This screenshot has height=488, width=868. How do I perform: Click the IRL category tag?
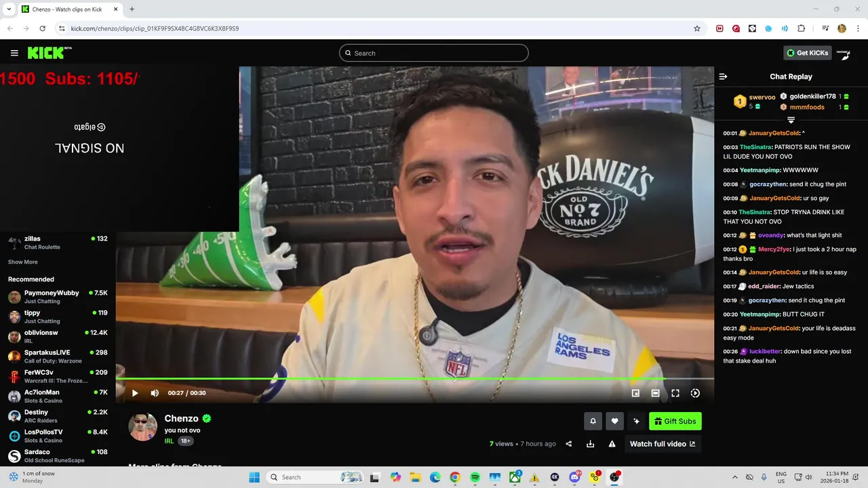pos(169,441)
